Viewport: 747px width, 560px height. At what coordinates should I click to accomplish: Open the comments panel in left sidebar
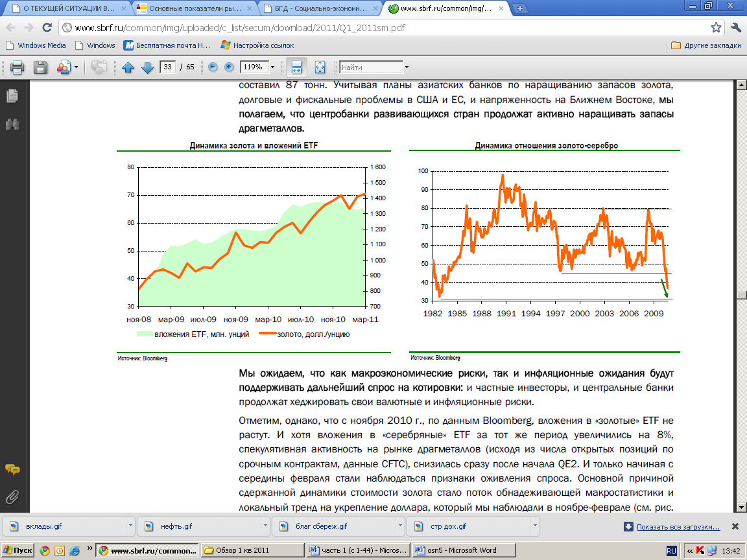tap(12, 470)
